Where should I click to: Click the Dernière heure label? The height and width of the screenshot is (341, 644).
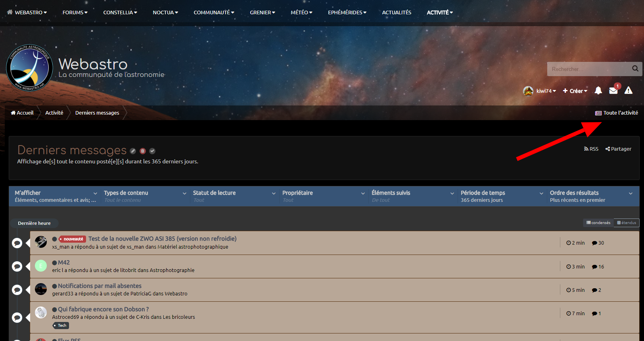coord(34,223)
